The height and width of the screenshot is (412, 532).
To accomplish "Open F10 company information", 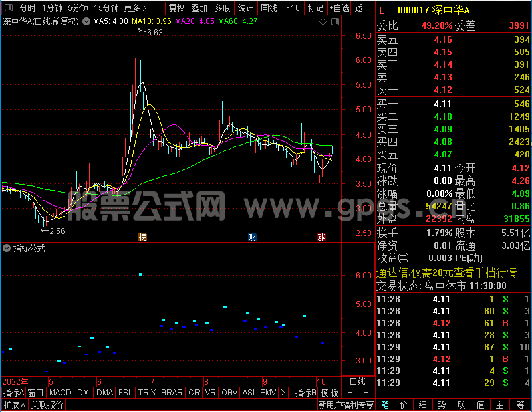I will tap(293, 8).
